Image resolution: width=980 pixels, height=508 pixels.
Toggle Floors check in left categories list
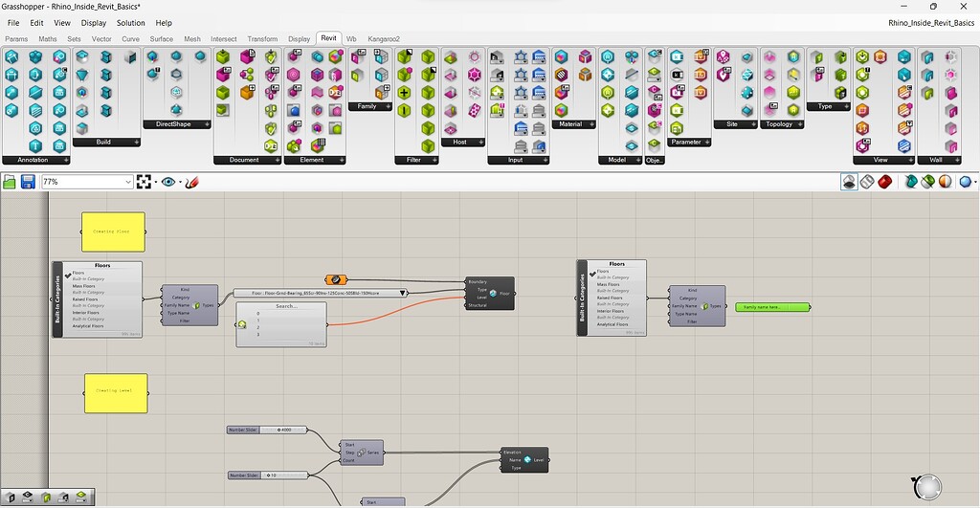tap(68, 275)
